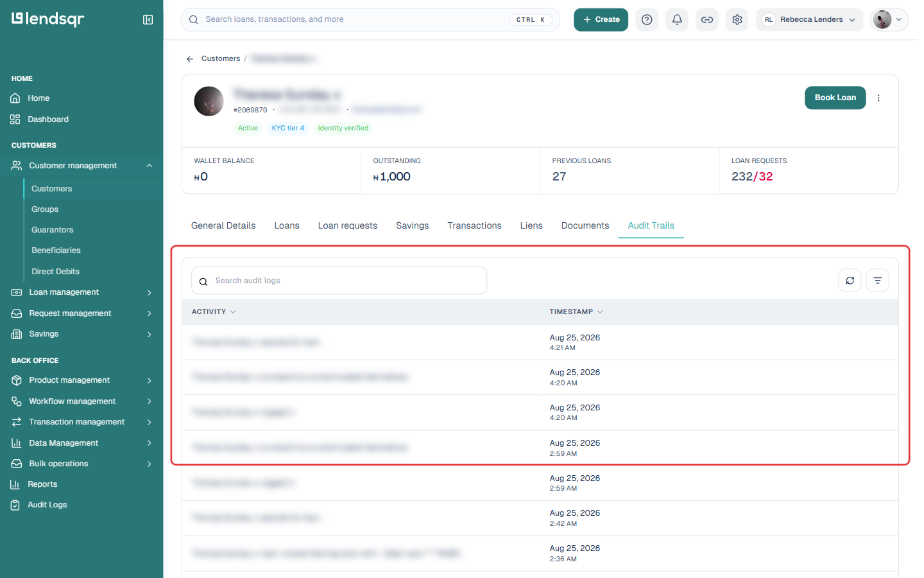Click the Identity verified badge
924x578 pixels.
coord(343,128)
